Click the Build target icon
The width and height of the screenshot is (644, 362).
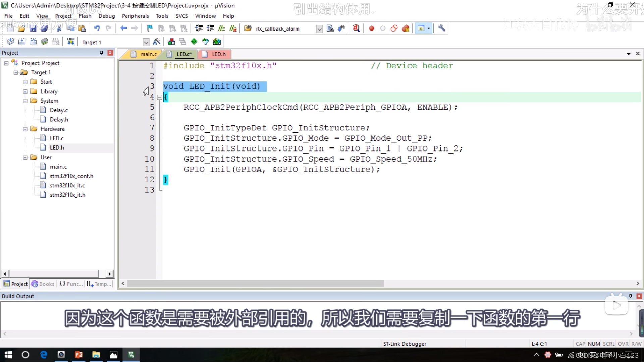[22, 41]
